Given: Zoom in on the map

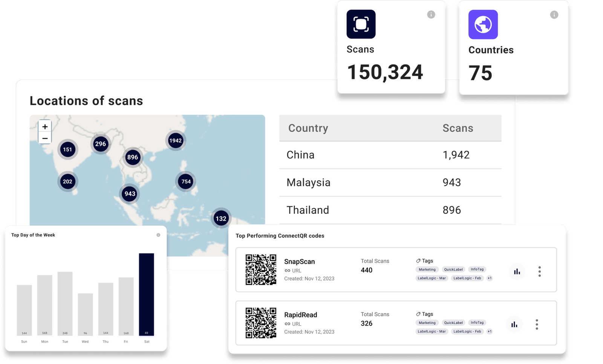Looking at the screenshot, I should (x=44, y=126).
